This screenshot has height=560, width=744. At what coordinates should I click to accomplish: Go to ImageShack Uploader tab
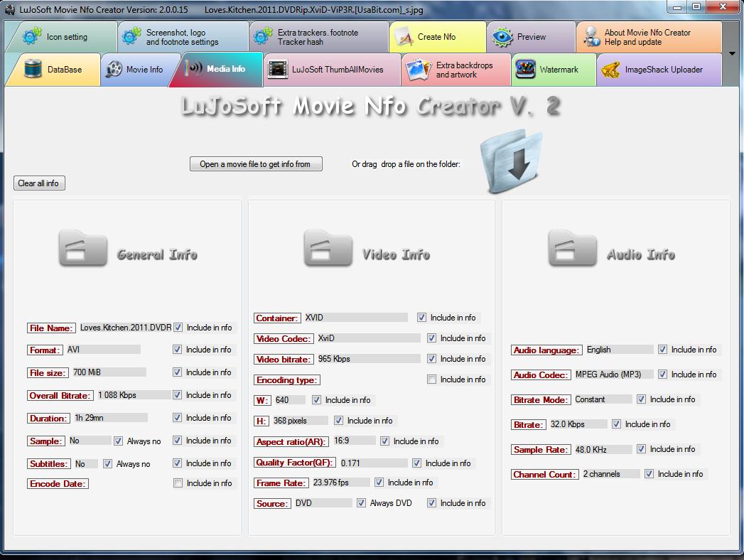coord(659,70)
